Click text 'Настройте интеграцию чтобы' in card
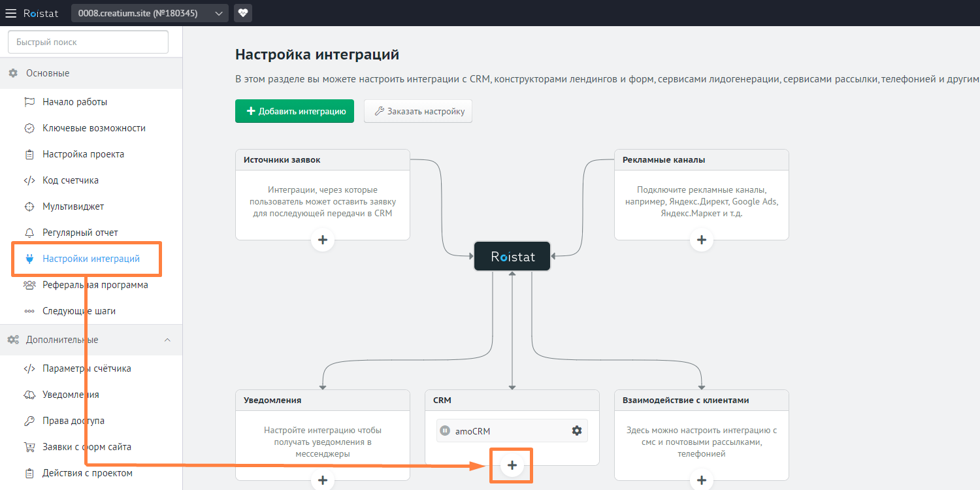980x490 pixels. (323, 430)
